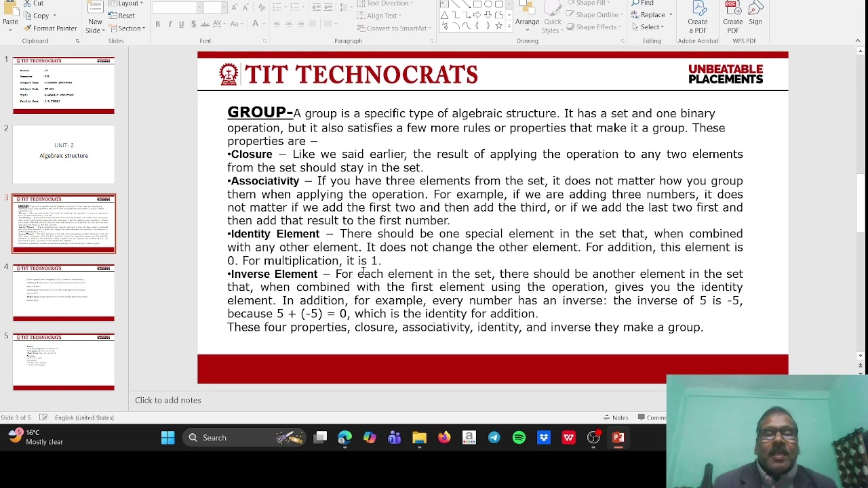Select slide 2 Algebraic structure thumbnail
This screenshot has width=868, height=488.
[64, 155]
